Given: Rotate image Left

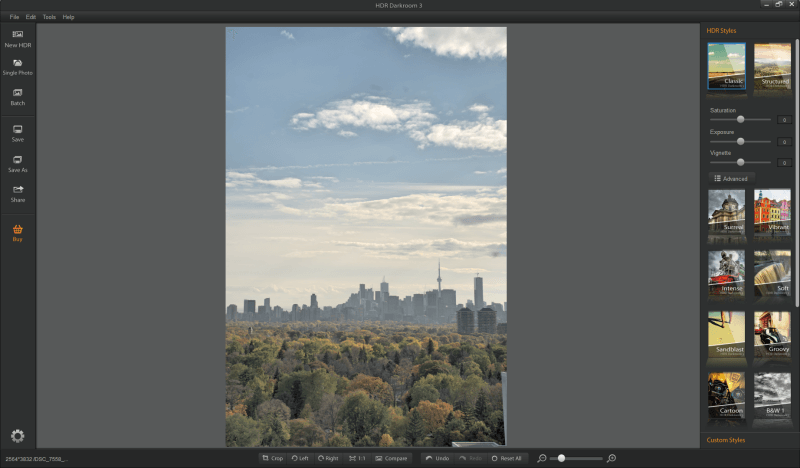Looking at the screenshot, I should click(300, 458).
